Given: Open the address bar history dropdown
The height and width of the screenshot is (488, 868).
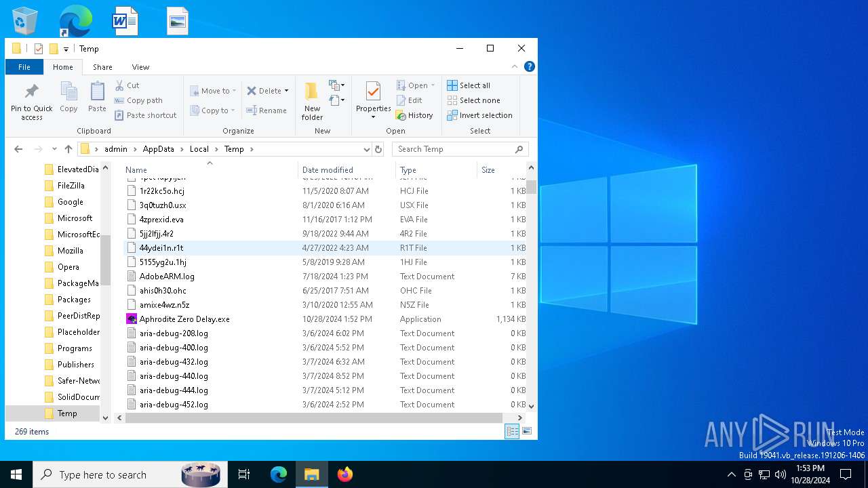Looking at the screenshot, I should pos(366,149).
